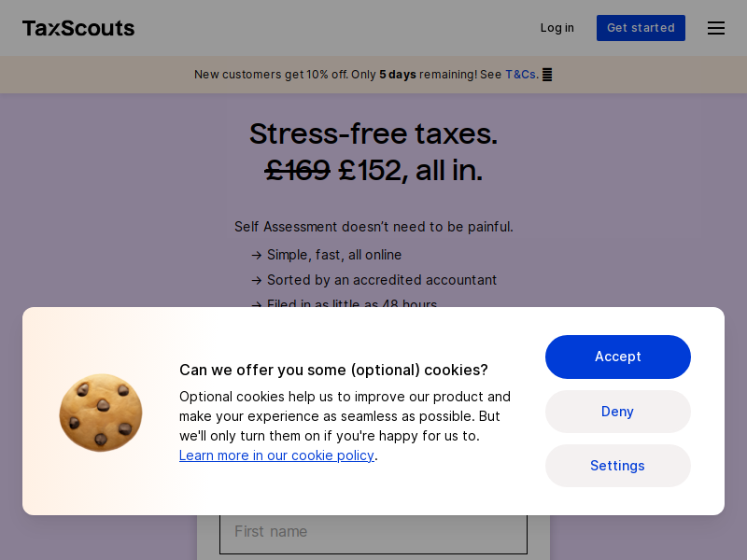Accept optional cookies
747x560 pixels.
(x=617, y=357)
